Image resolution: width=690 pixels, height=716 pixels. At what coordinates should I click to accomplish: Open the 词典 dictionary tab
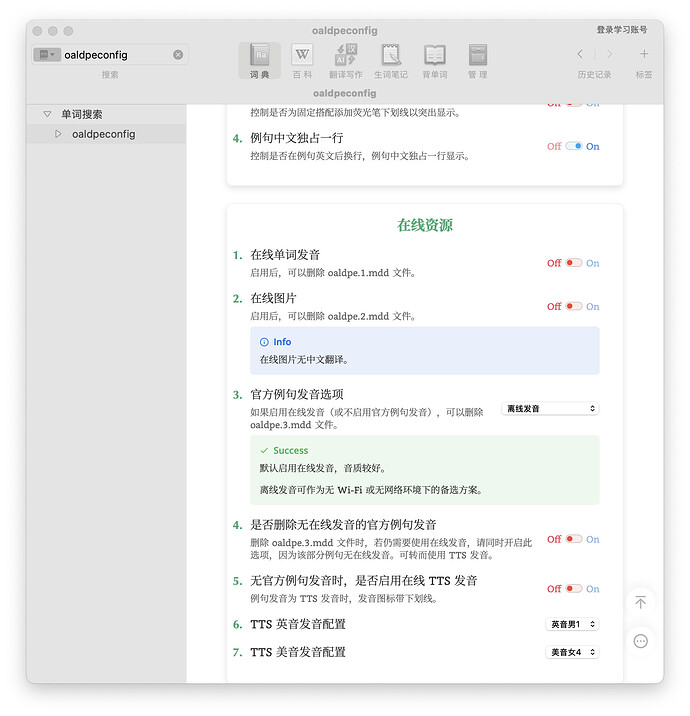pos(259,61)
